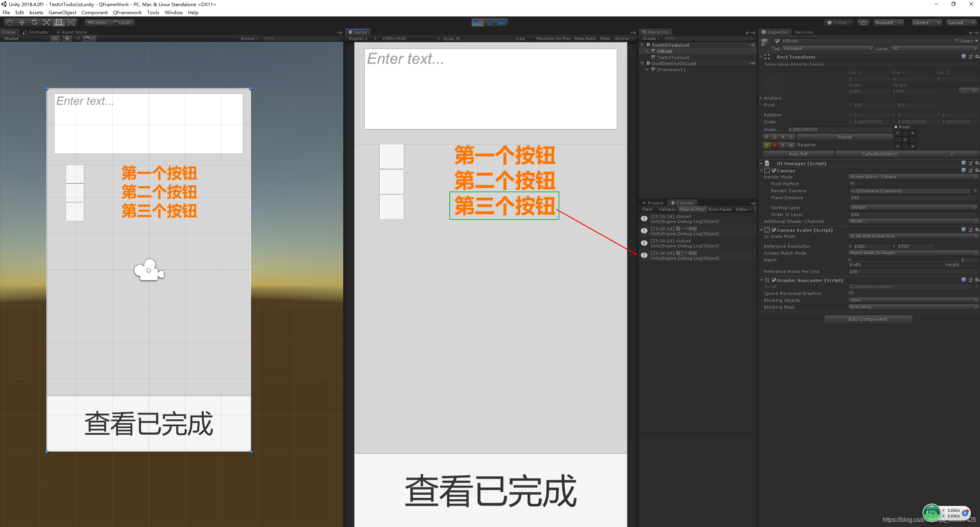The height and width of the screenshot is (527, 980).
Task: Click the Play button to stop play mode
Action: 477,22
